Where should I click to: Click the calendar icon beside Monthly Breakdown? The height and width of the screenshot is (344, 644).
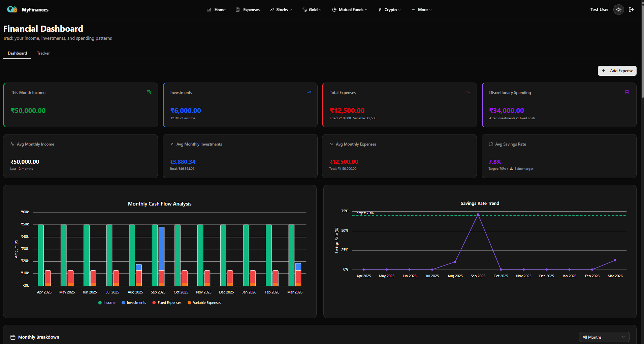point(13,337)
